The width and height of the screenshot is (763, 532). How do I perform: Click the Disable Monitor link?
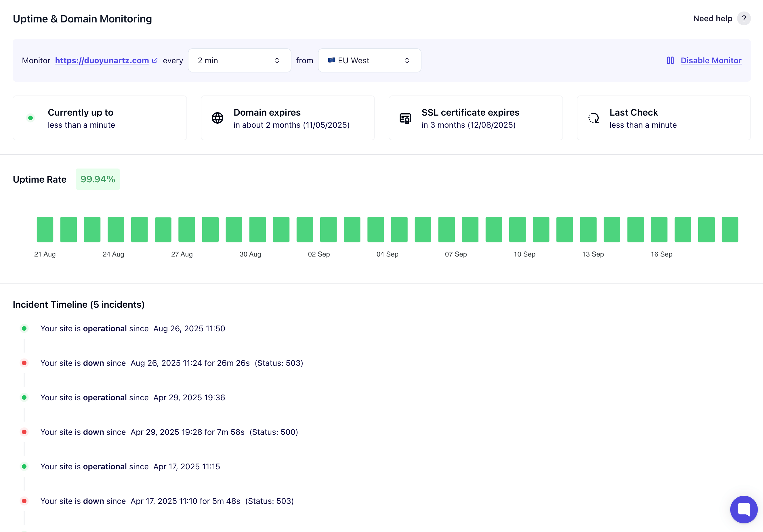[x=711, y=60]
